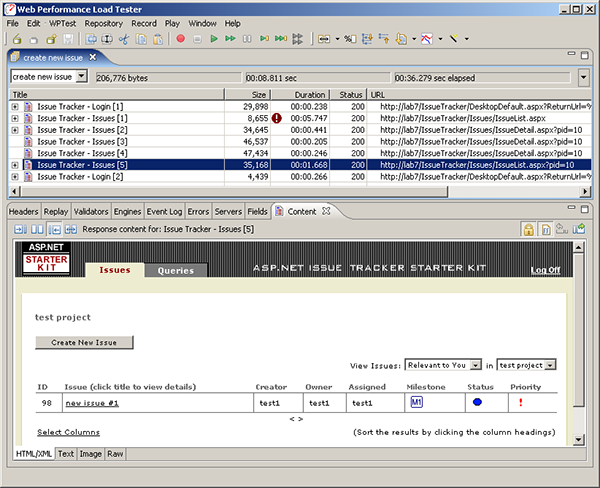Viewport: 600px width, 488px height.
Task: Expand the Issue Tracker - Issues [5] row
Action: pos(15,165)
